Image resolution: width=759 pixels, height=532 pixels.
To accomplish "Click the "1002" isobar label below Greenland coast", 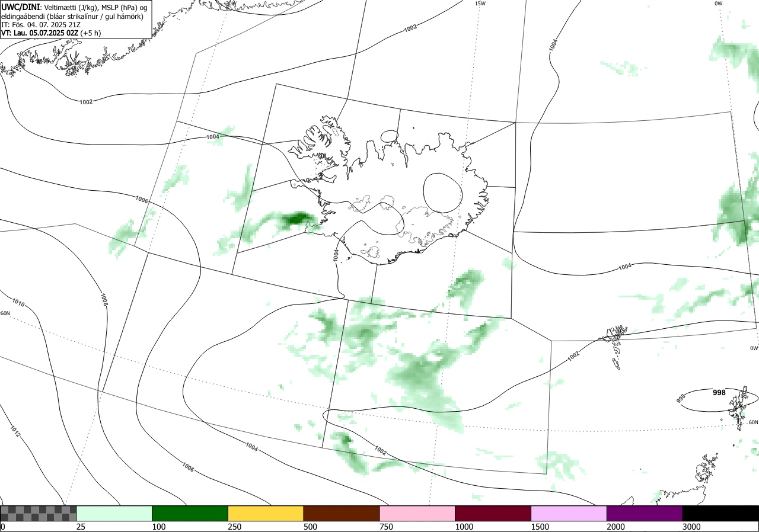I will (x=86, y=102).
